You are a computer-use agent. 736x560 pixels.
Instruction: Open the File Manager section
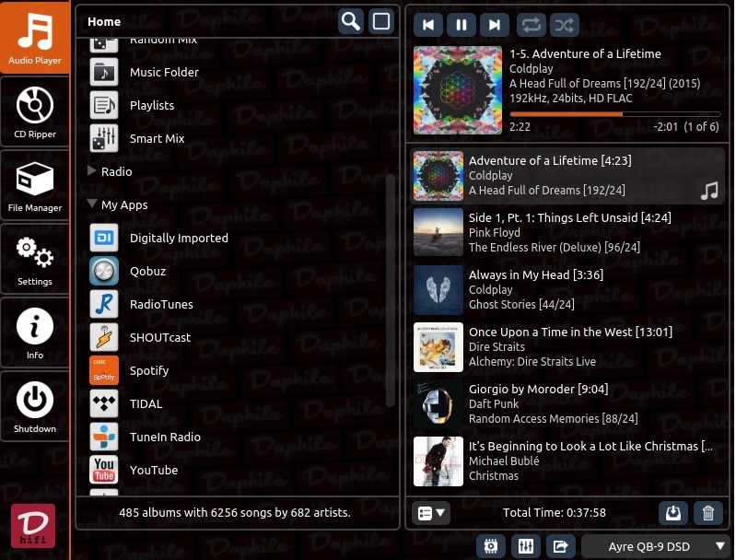(x=35, y=185)
